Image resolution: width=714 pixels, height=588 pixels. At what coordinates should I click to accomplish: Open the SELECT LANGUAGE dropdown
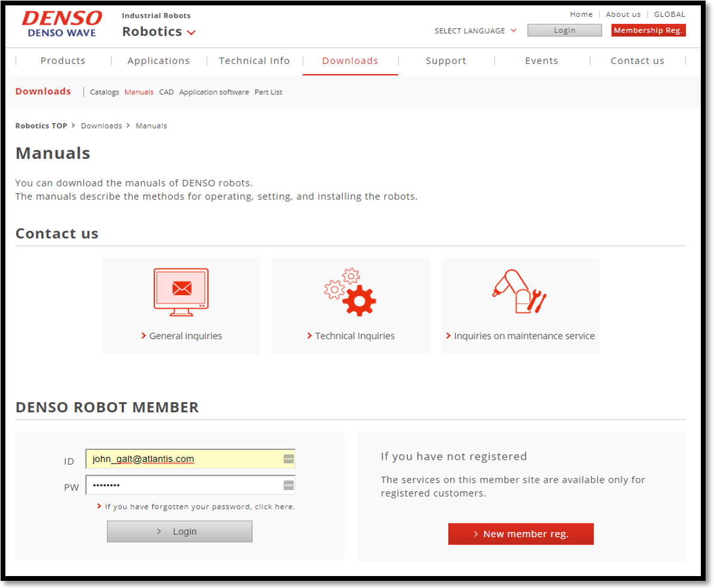tap(475, 30)
